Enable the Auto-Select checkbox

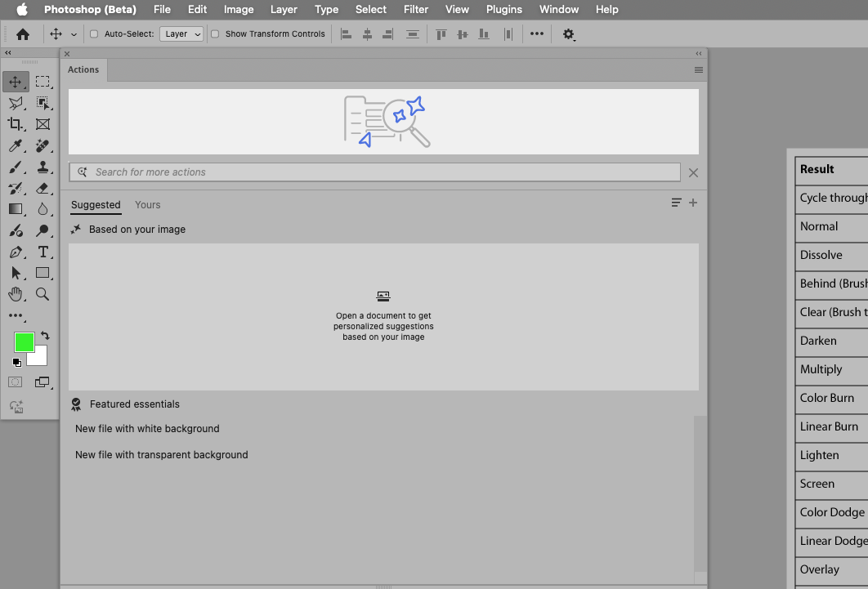coord(94,34)
